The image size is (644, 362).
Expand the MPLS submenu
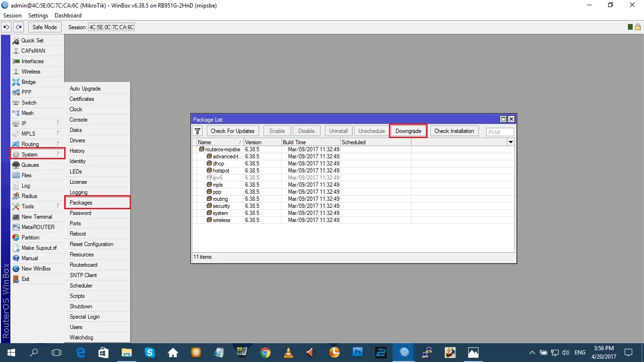[x=37, y=134]
